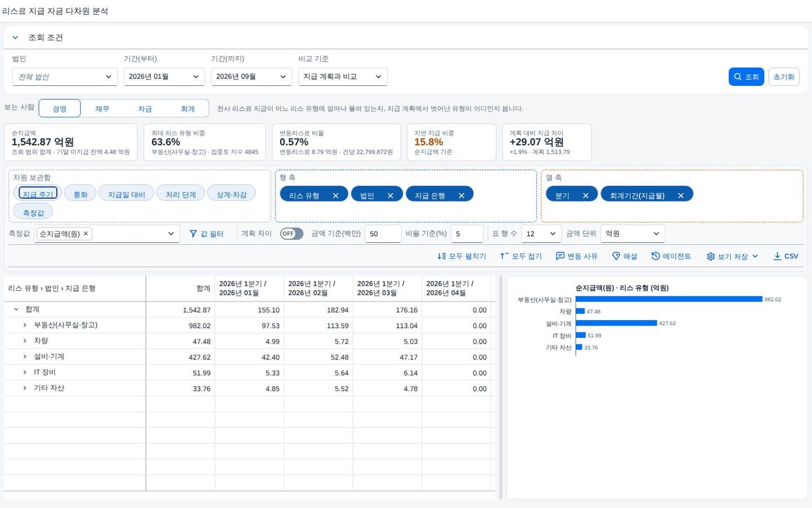Screen dimensions: 812x508
Task: Expand the IT 장비 row
Action: click(25, 373)
